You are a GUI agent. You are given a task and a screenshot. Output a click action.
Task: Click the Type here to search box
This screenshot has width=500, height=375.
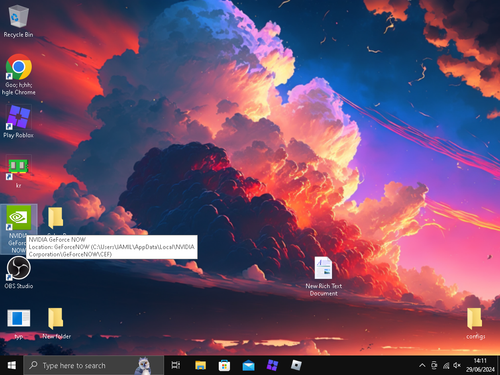(x=93, y=366)
